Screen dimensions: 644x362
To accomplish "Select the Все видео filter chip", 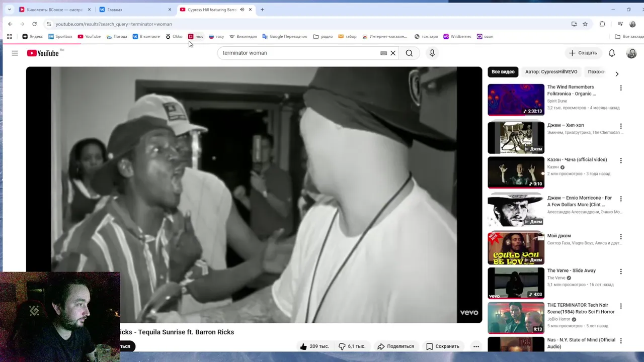I will pos(503,72).
